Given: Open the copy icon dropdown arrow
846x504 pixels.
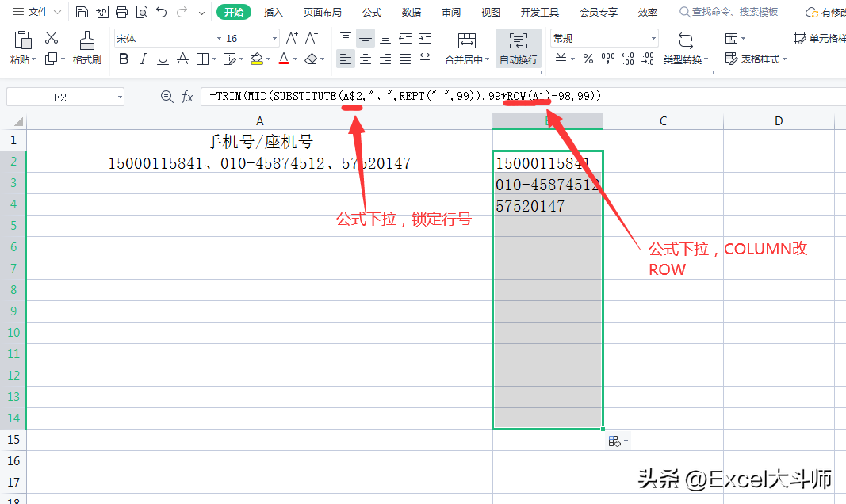Looking at the screenshot, I should [x=63, y=59].
